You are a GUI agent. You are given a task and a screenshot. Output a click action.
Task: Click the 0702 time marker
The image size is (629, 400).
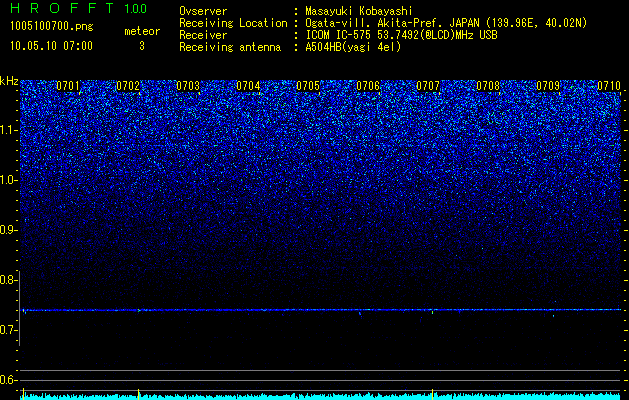click(128, 86)
